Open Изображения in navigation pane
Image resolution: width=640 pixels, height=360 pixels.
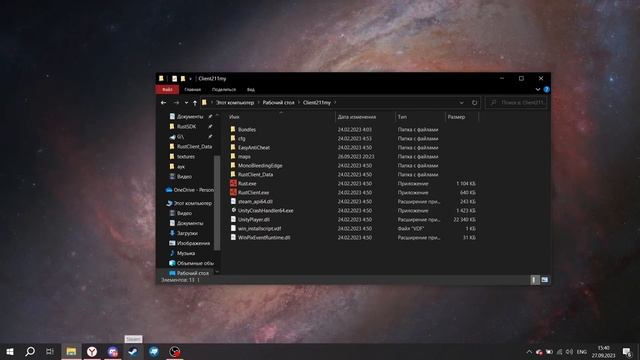point(193,243)
